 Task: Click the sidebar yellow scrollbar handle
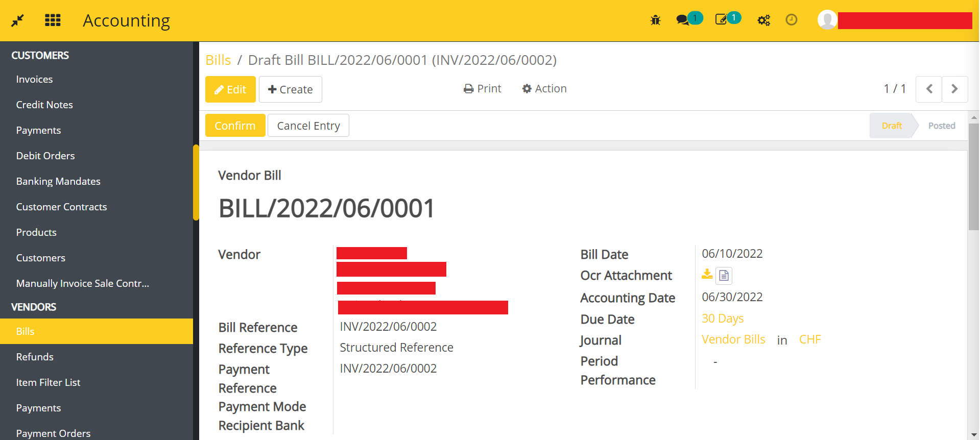[x=196, y=182]
